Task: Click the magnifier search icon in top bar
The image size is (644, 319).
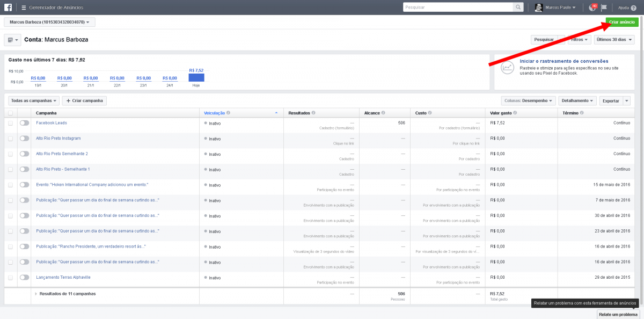Action: click(x=518, y=8)
